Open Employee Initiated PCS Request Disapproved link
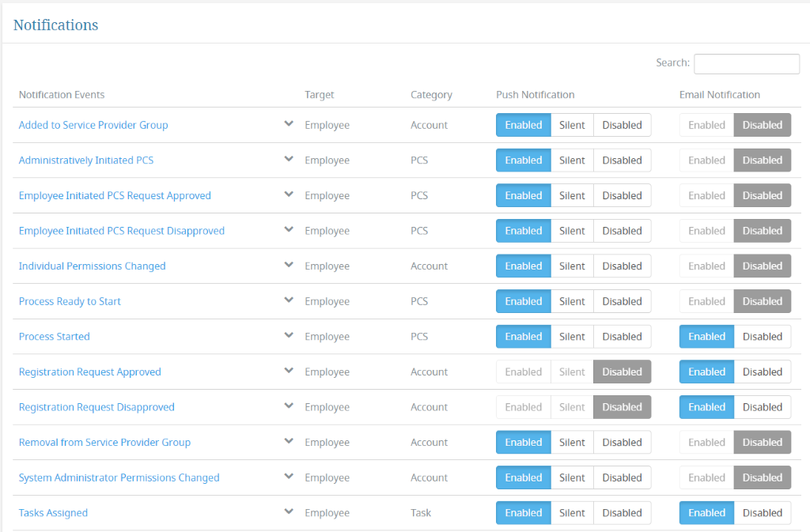The image size is (810, 532). 121,231
